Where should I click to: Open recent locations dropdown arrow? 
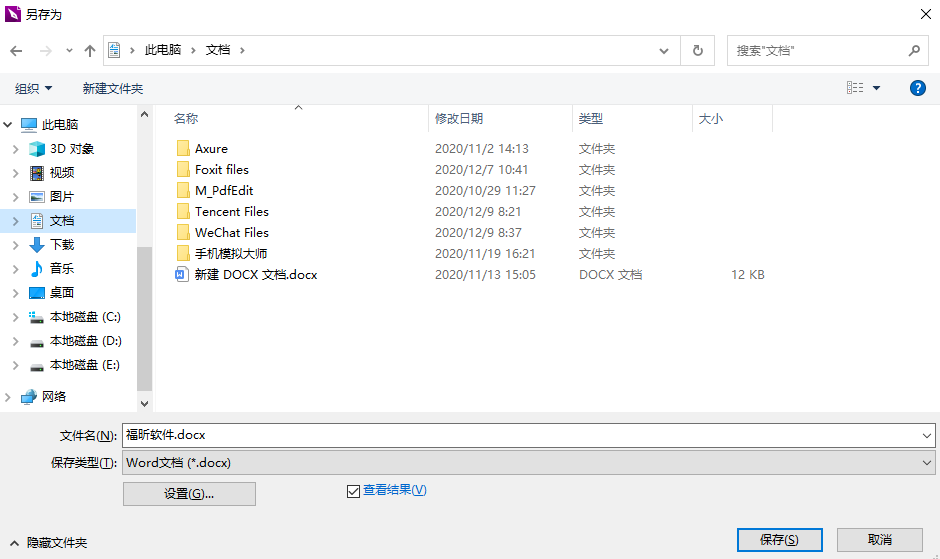pyautogui.click(x=70, y=51)
